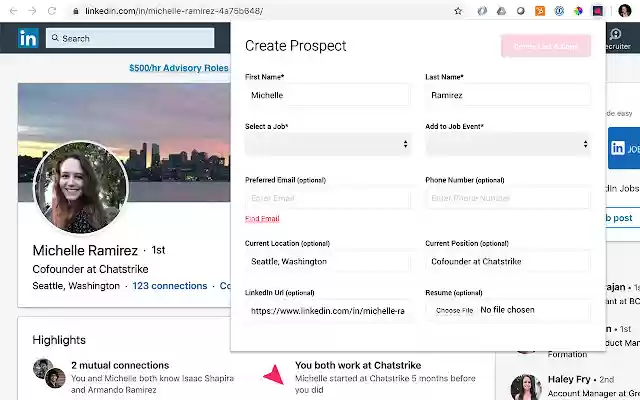
Task: Click the mutual connections avatars
Action: (49, 373)
